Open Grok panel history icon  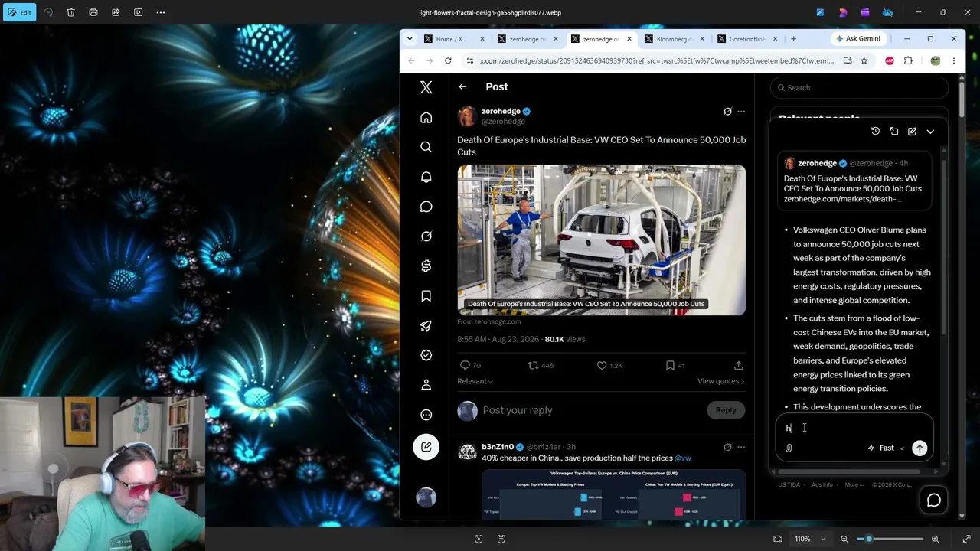click(x=875, y=132)
